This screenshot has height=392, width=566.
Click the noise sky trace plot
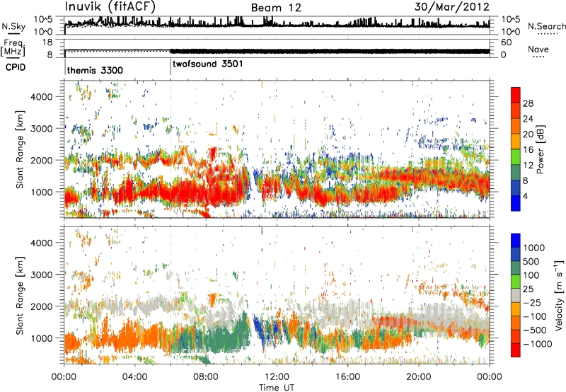click(277, 25)
